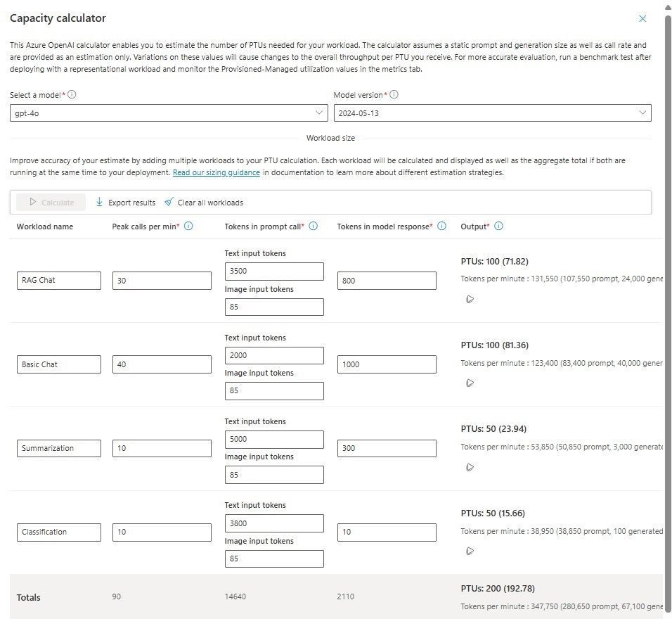Screen dimensions: 672x619
Task: Click the Tokens in model response info icon
Action: pos(441,226)
